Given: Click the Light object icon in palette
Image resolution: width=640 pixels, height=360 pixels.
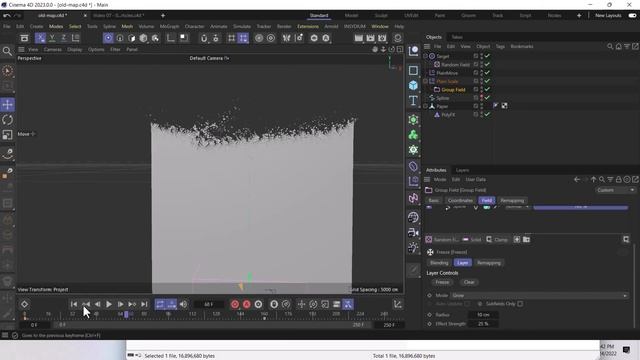Looking at the screenshot, I should click(x=413, y=247).
